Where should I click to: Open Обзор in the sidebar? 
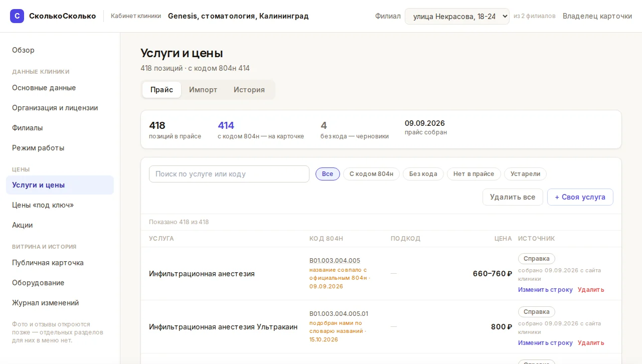click(x=60, y=50)
